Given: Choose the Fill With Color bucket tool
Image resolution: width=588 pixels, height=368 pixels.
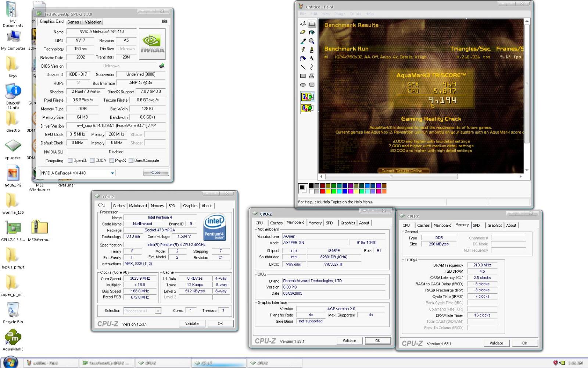Looking at the screenshot, I should pyautogui.click(x=312, y=32).
